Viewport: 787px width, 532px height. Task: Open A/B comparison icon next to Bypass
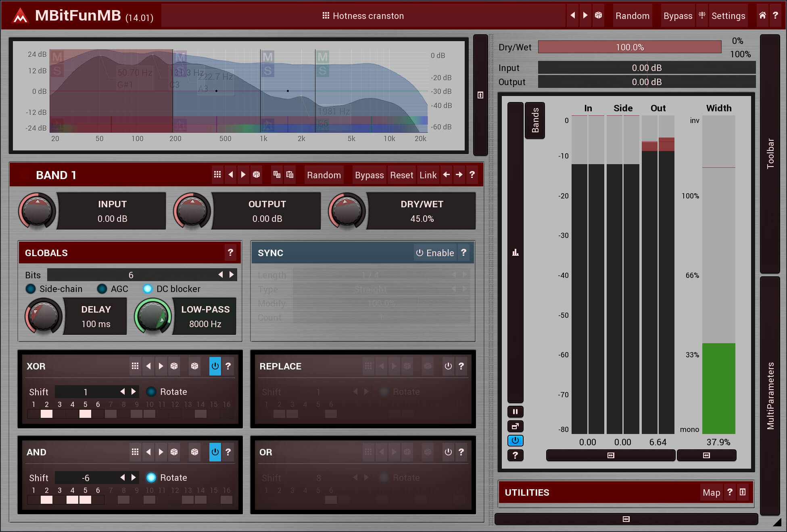[702, 15]
